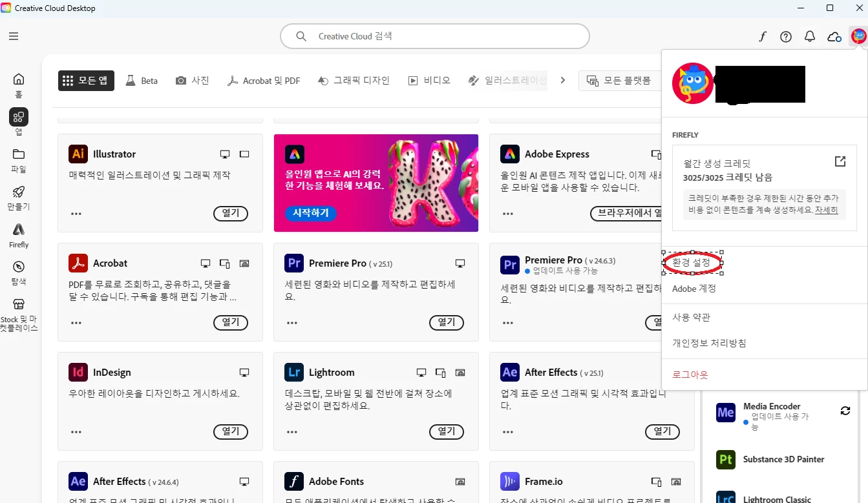Click the profile avatar in the top bar
Viewport: 868px width, 503px height.
pyautogui.click(x=858, y=36)
